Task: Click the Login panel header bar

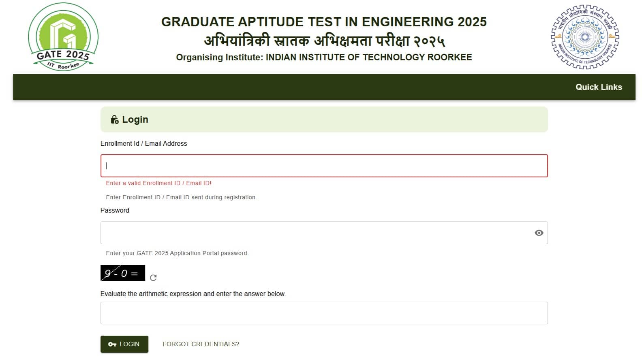Action: (x=324, y=119)
